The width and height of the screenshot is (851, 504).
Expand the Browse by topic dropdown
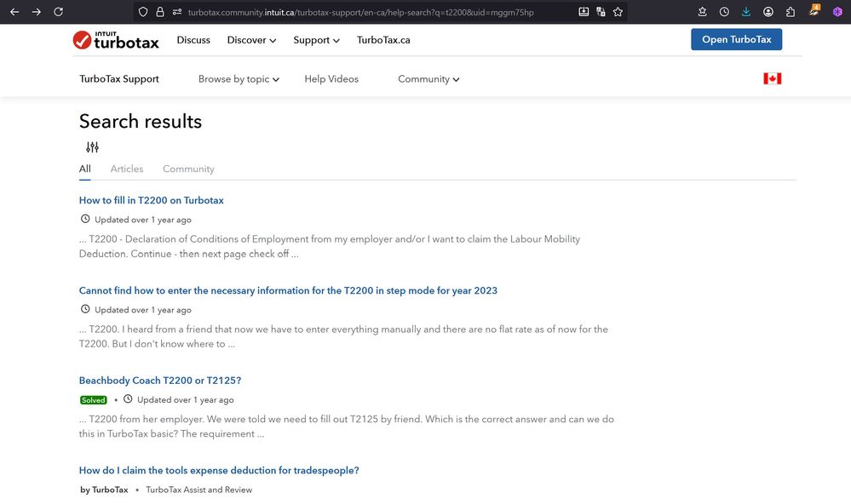pyautogui.click(x=239, y=79)
